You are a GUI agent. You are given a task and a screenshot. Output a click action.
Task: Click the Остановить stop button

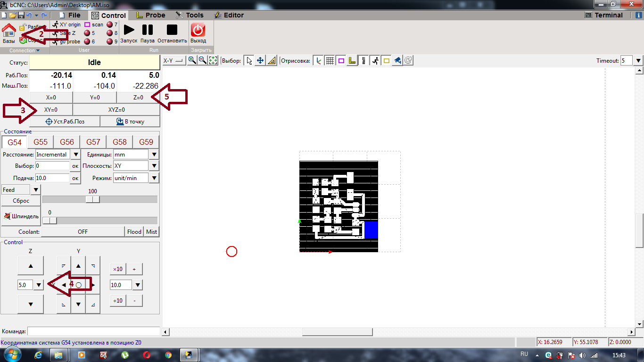click(x=172, y=30)
